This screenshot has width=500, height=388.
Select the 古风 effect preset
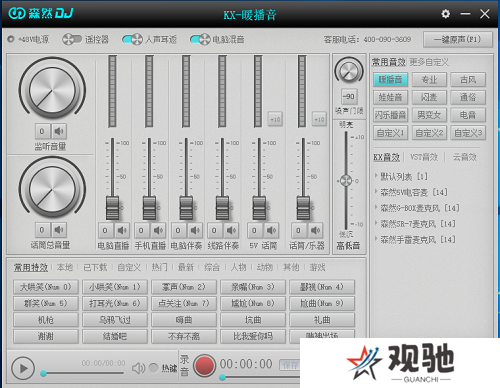[x=468, y=80]
